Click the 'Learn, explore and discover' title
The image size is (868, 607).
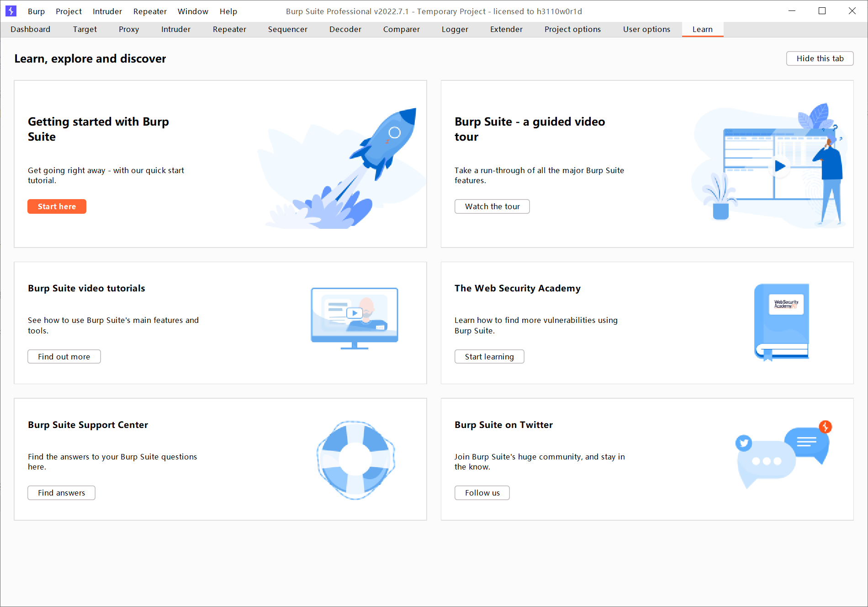(x=90, y=58)
